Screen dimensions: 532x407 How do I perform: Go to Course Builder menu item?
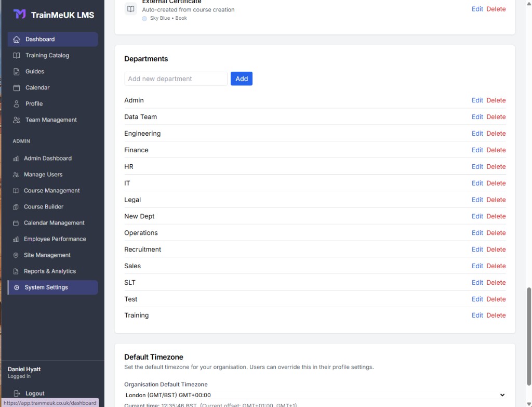[44, 207]
